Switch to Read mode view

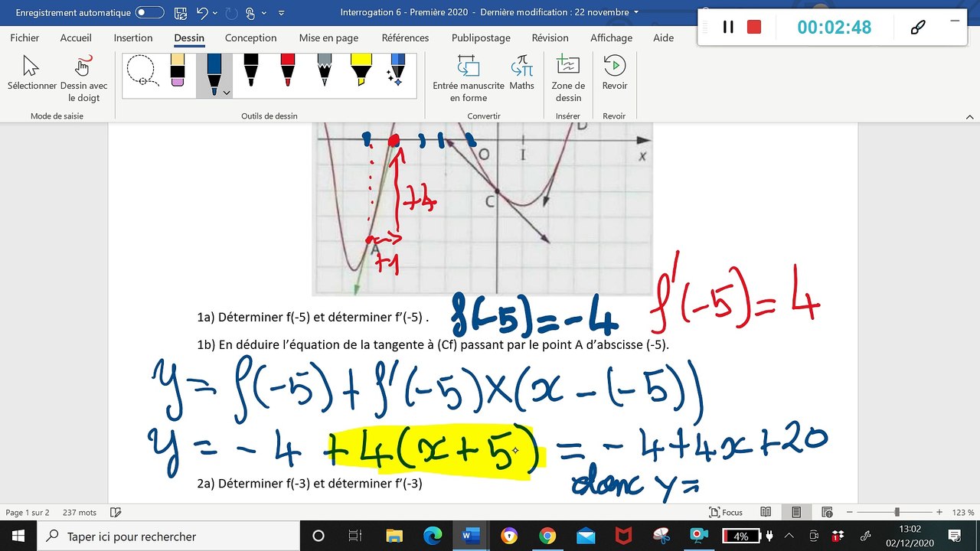pyautogui.click(x=766, y=512)
